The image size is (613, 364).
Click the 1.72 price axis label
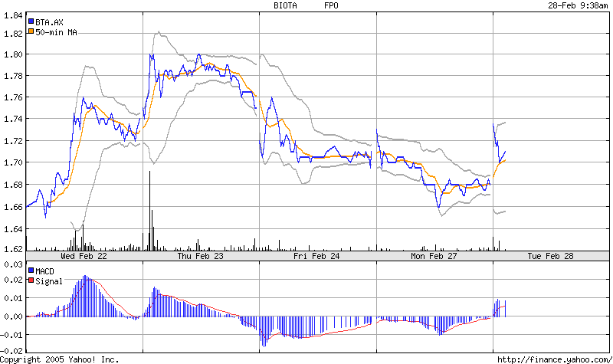[13, 140]
